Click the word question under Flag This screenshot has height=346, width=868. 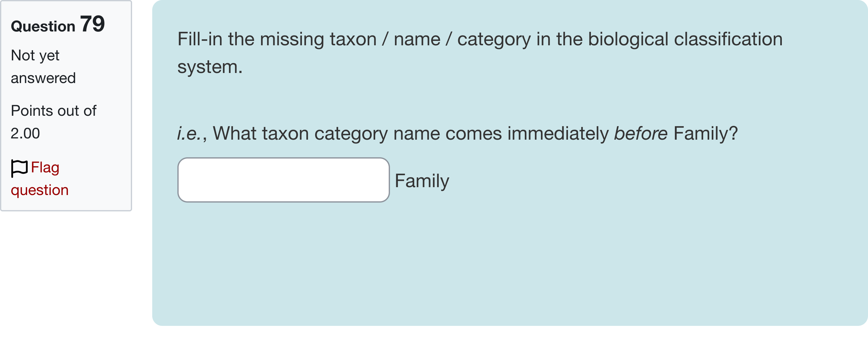tap(40, 190)
